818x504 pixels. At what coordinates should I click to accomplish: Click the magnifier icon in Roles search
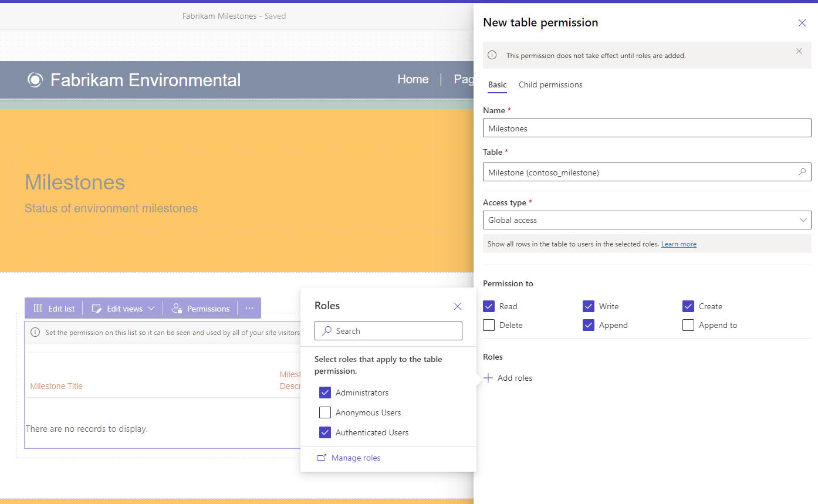click(x=327, y=331)
